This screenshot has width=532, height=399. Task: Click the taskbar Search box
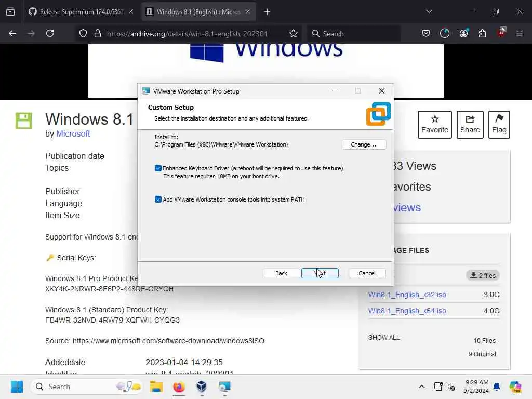point(86,387)
